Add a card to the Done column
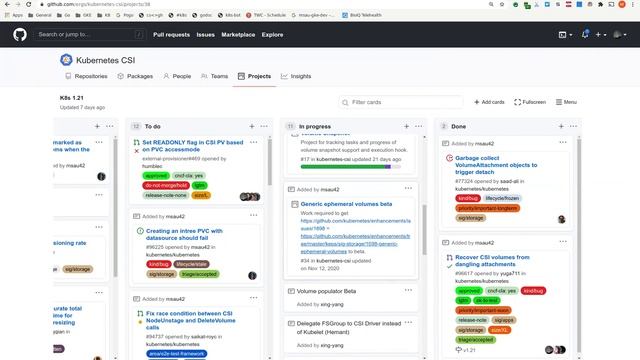640x360 pixels. coord(561,127)
